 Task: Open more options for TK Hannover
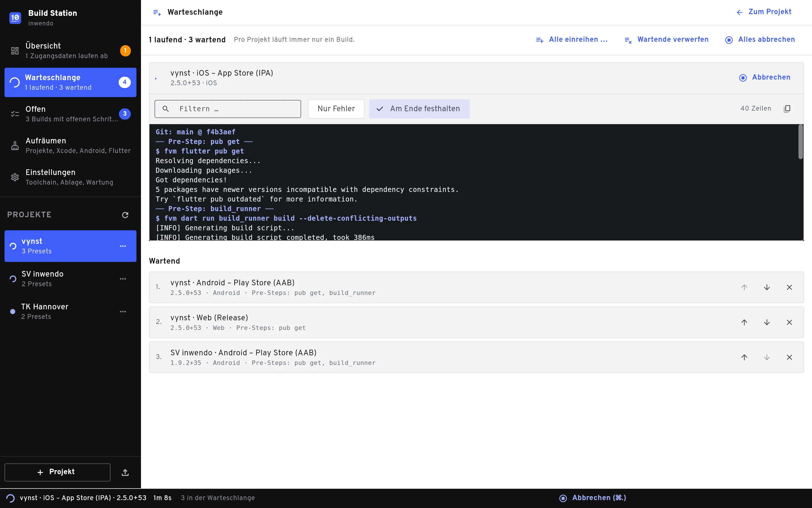[123, 312]
